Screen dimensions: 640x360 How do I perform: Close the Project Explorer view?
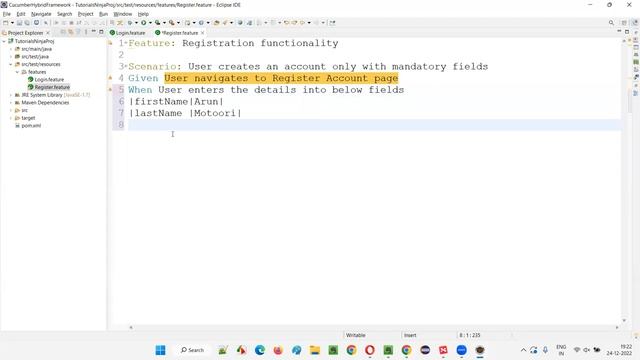[x=48, y=33]
